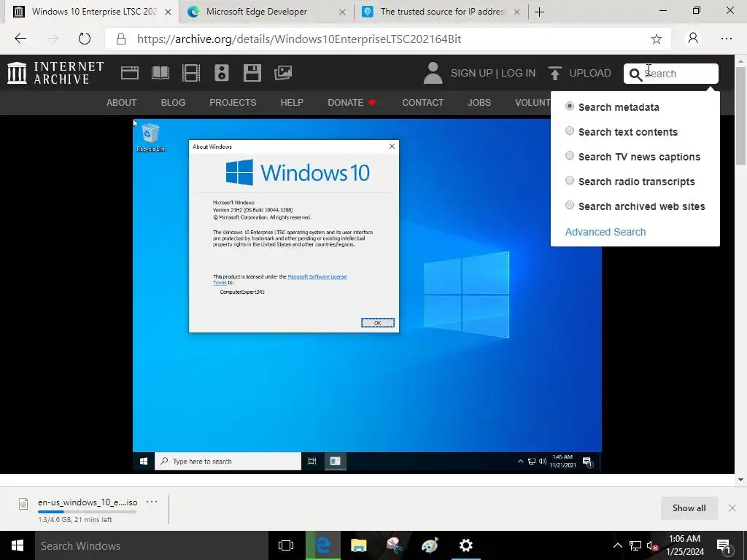This screenshot has height=560, width=747.
Task: Switch to Microsoft Edge Developer tab
Action: (266, 12)
